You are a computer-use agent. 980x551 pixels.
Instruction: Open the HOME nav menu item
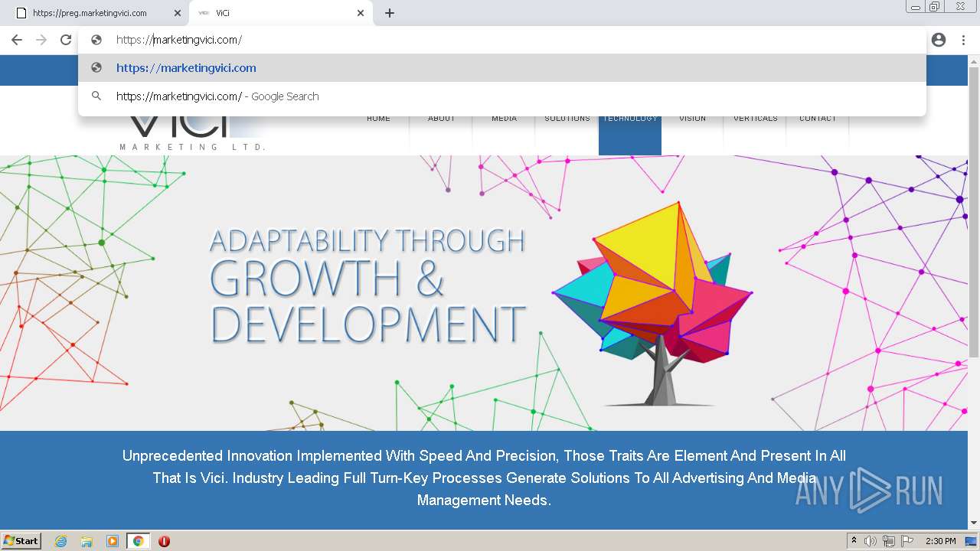pyautogui.click(x=378, y=119)
